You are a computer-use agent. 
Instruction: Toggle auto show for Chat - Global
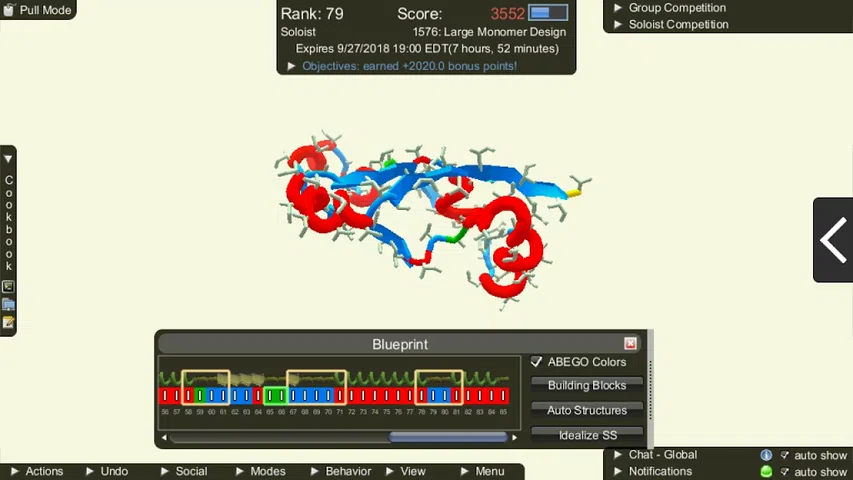coord(785,455)
